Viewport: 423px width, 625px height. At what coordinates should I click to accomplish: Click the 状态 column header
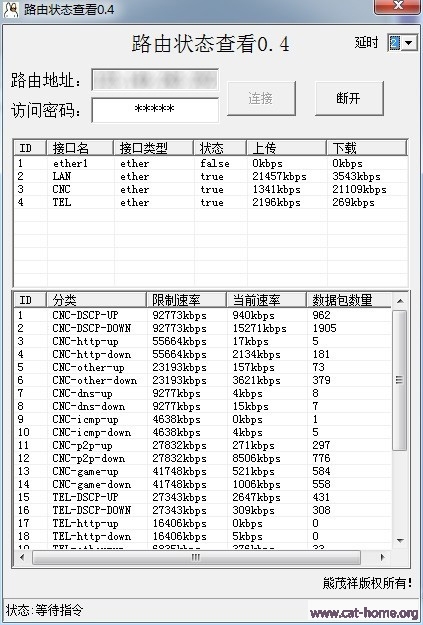[220, 148]
